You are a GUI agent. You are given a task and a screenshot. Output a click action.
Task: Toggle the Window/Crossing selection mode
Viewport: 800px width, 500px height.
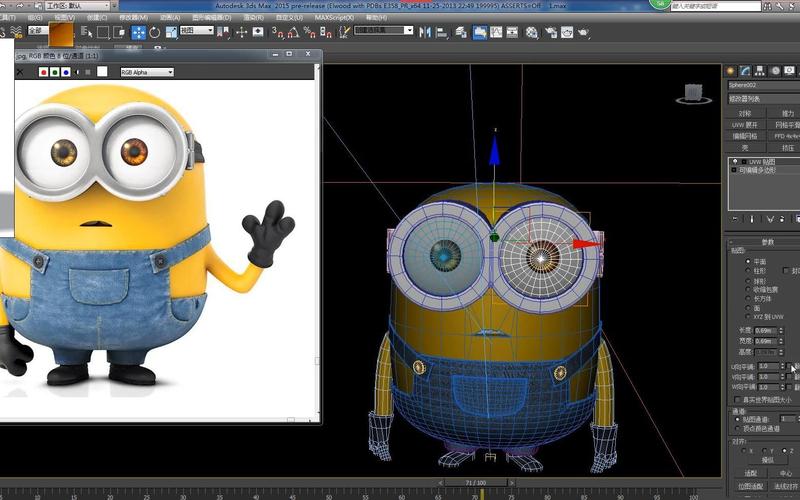pyautogui.click(x=119, y=33)
